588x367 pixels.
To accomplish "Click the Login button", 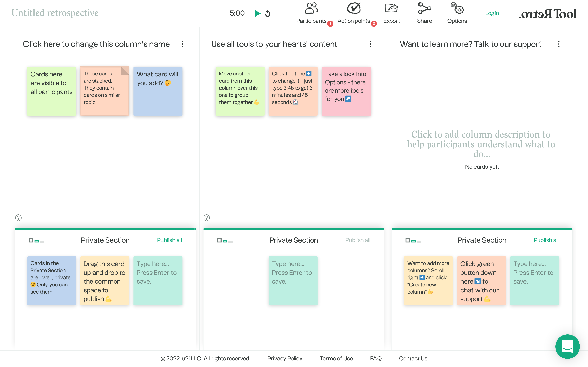I will click(x=492, y=13).
